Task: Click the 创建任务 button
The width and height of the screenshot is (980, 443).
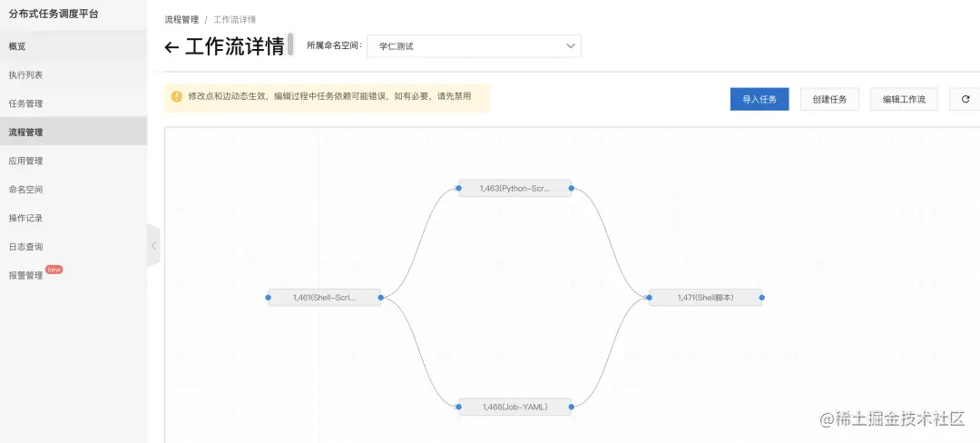Action: pyautogui.click(x=829, y=99)
